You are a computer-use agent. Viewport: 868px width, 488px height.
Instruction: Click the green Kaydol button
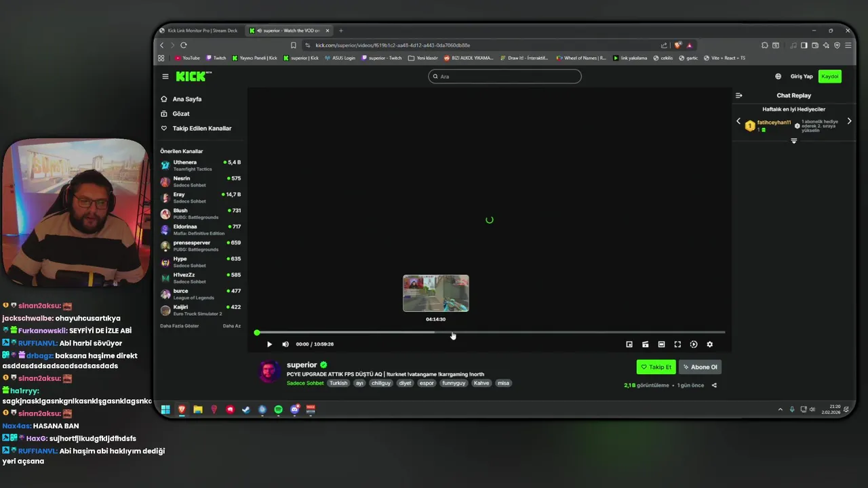coord(830,77)
